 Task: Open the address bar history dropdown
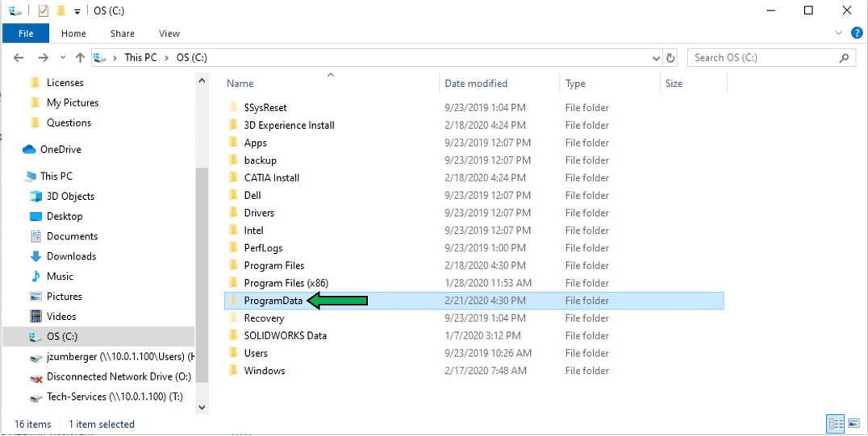(x=657, y=57)
